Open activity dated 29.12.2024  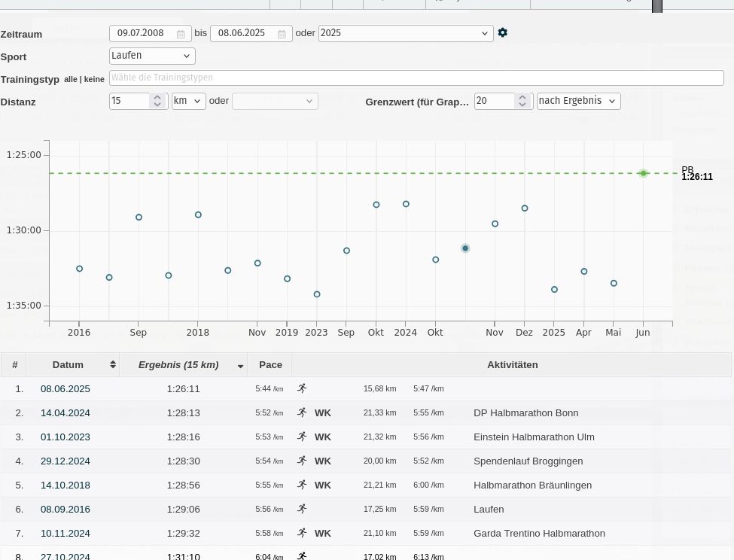[x=65, y=461]
